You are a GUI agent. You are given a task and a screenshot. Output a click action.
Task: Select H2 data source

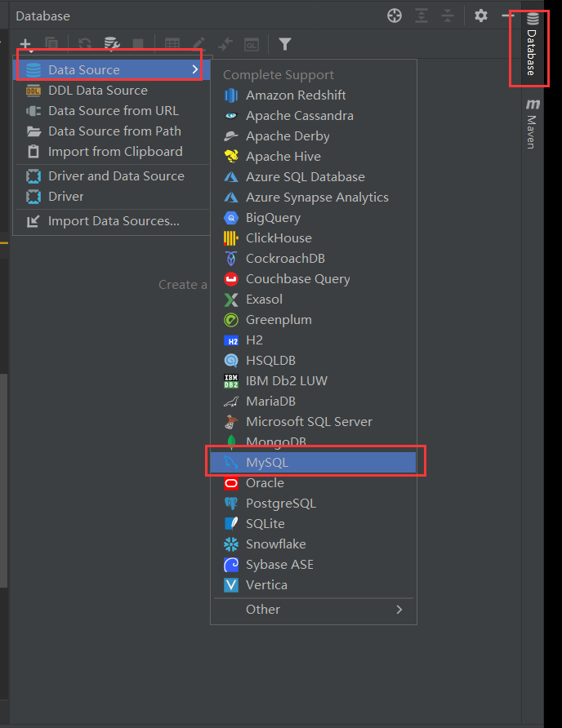tap(314, 340)
